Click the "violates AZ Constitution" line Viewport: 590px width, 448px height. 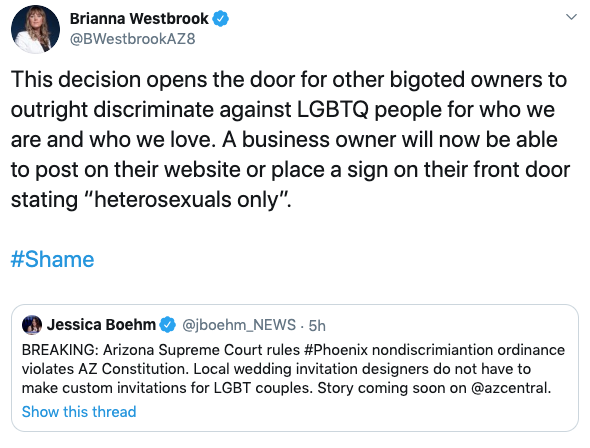tap(276, 369)
